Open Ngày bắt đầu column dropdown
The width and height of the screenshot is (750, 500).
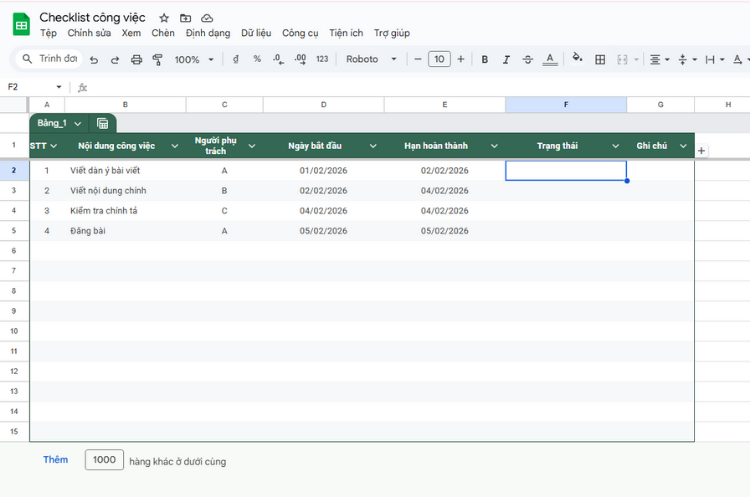pos(373,146)
